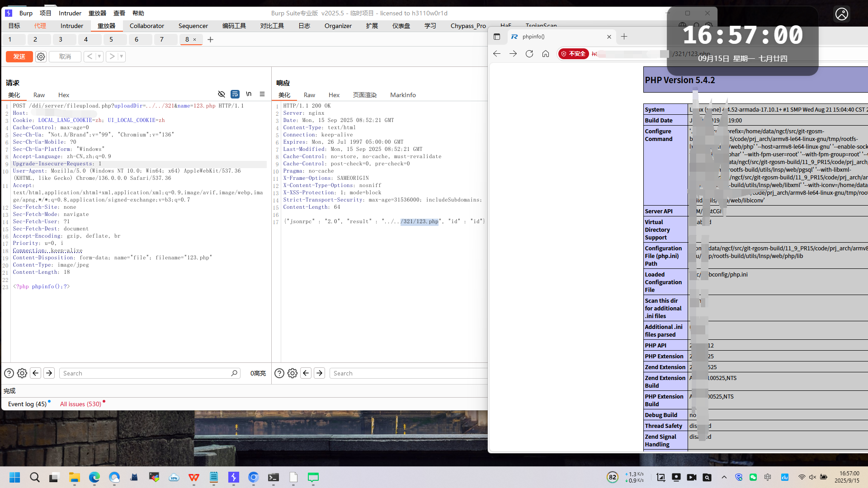The height and width of the screenshot is (488, 868).
Task: Toggle hide non-printable characters eye icon
Action: point(222,94)
